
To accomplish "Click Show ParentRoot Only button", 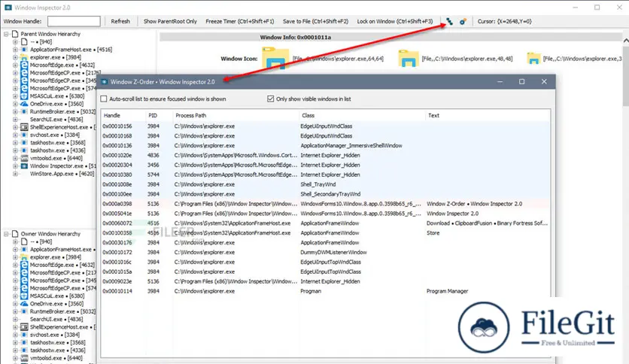I will (x=170, y=21).
